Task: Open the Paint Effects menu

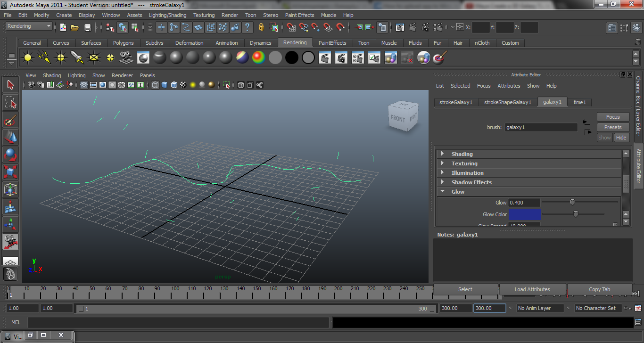Action: coord(299,15)
